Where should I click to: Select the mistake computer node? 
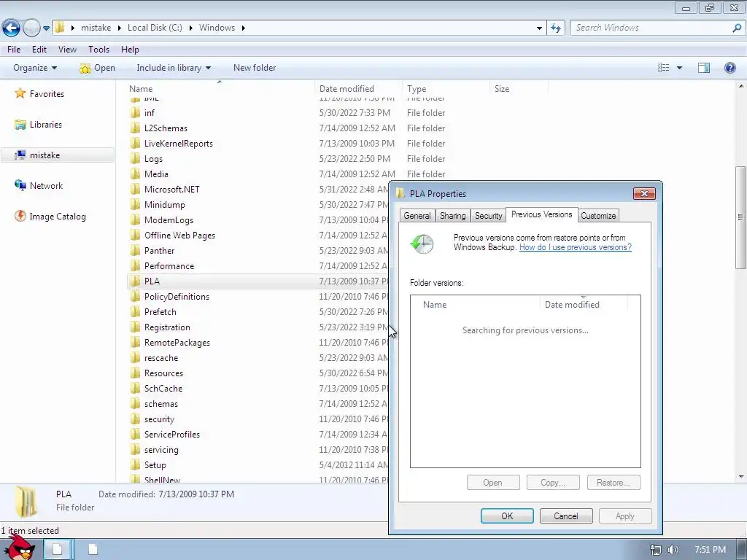[44, 155]
